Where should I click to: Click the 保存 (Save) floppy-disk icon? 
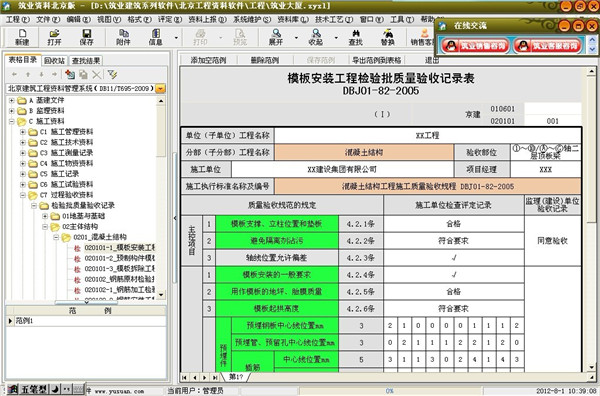[x=86, y=37]
